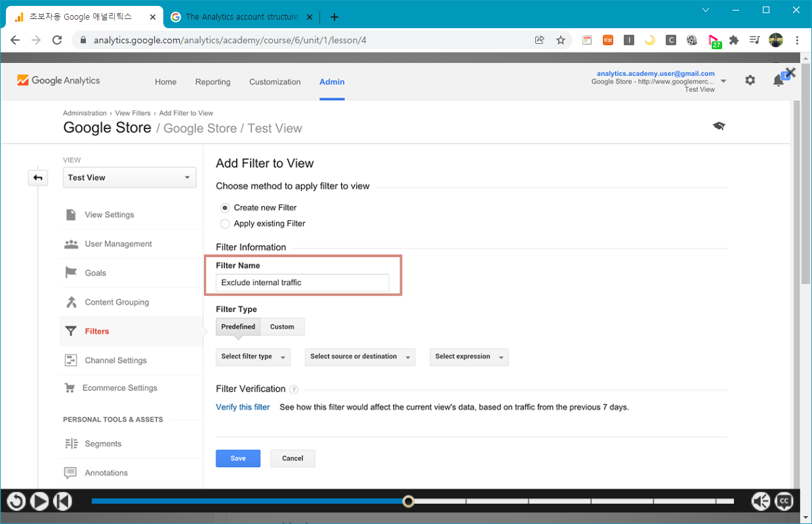Click the graduation cap academy icon
812x524 pixels.
(719, 126)
